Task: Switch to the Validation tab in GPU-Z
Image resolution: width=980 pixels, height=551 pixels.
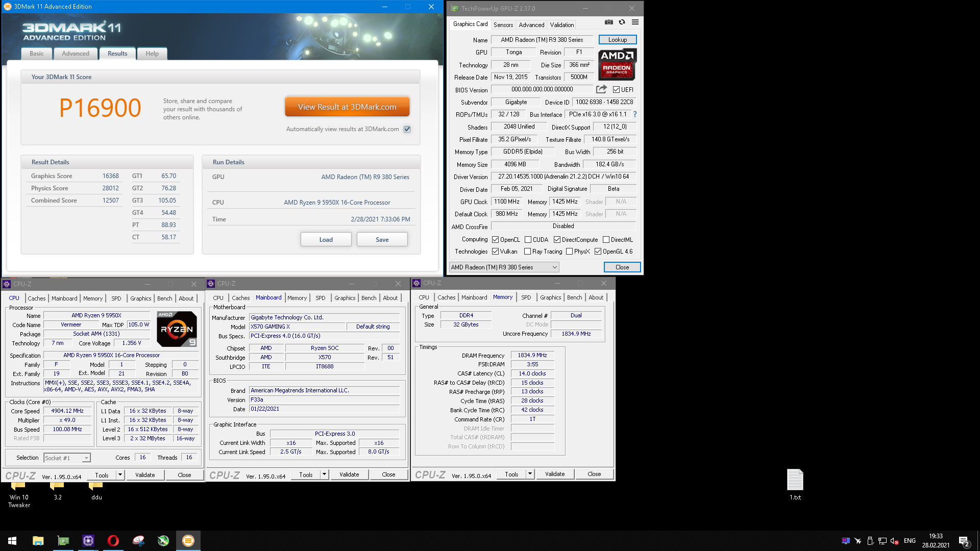Action: [x=562, y=24]
